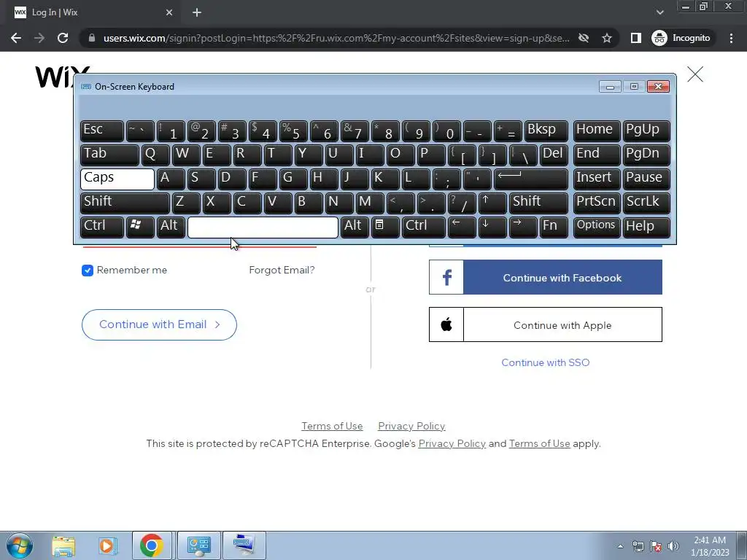The width and height of the screenshot is (747, 560).
Task: Toggle the ScrLk key
Action: point(646,203)
